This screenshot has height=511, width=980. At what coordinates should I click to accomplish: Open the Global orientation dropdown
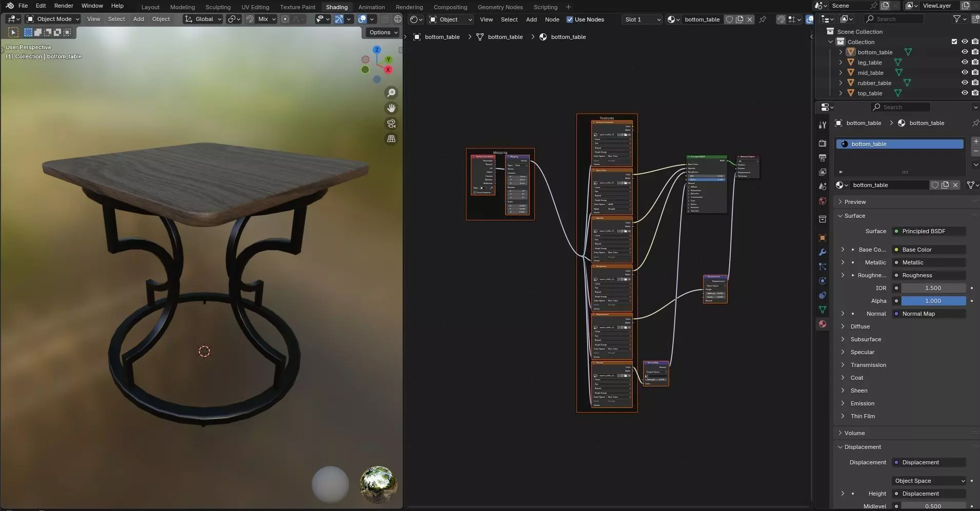click(x=203, y=19)
